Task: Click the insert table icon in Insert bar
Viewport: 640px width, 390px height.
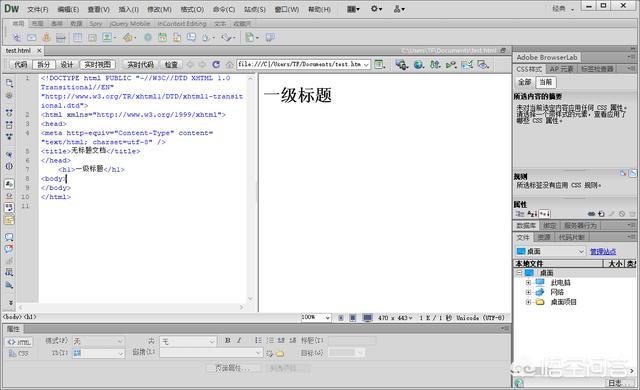Action: tap(78, 38)
